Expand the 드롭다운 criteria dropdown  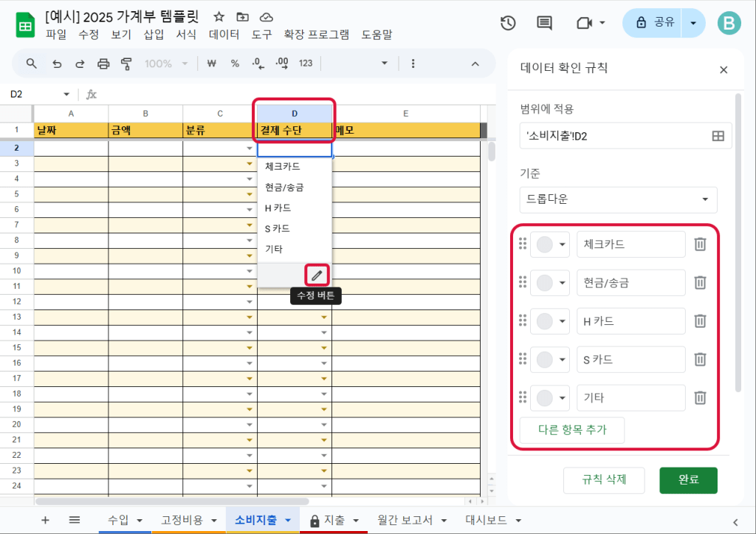click(618, 199)
